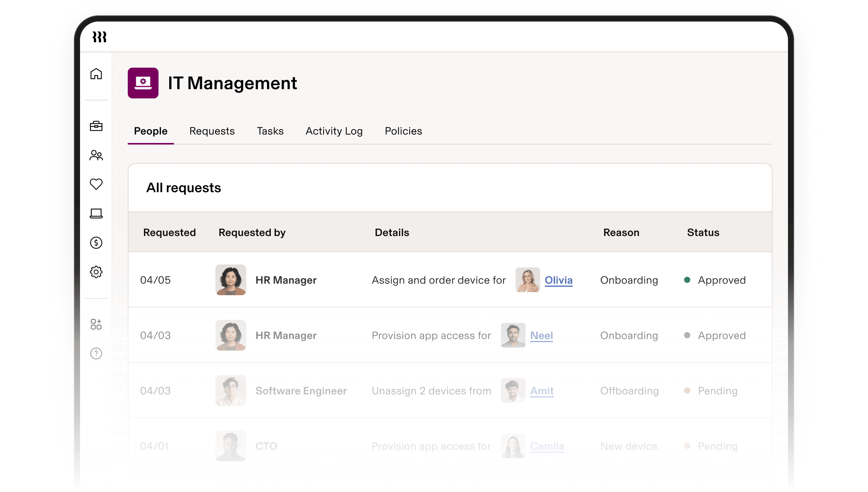This screenshot has height=492, width=868.
Task: Click the IT Management laptop badge icon
Action: coord(143,83)
